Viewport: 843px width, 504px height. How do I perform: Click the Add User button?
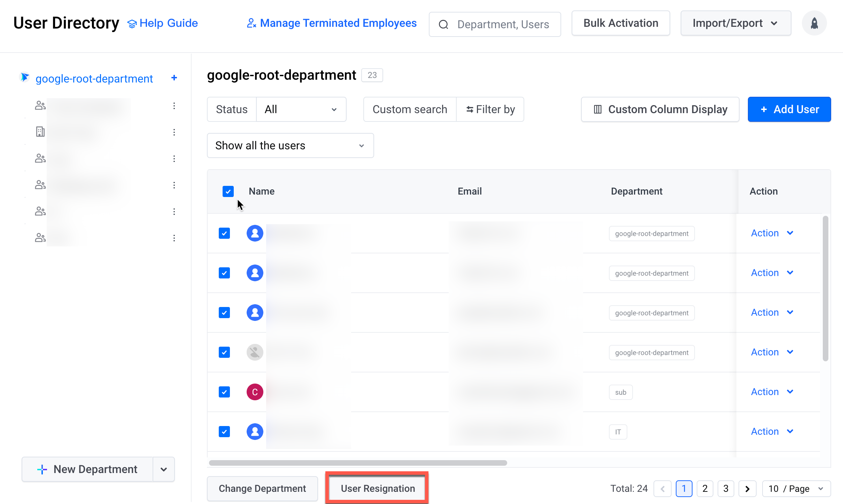(789, 109)
